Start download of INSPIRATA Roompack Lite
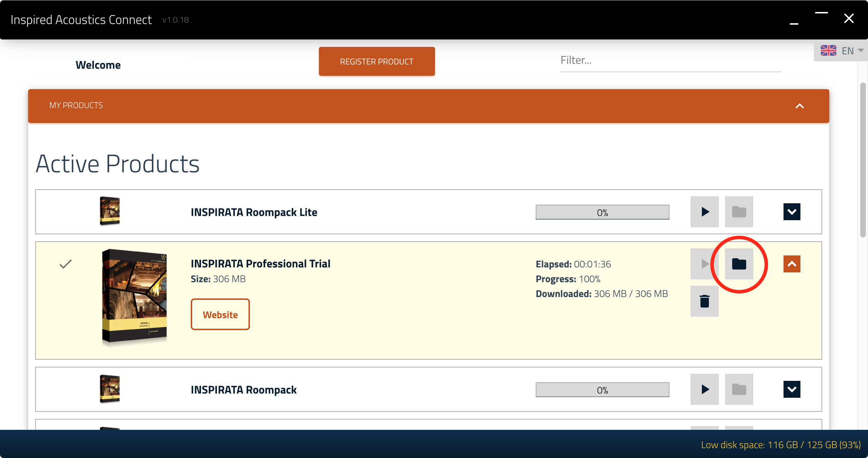The image size is (868, 458). pos(704,212)
